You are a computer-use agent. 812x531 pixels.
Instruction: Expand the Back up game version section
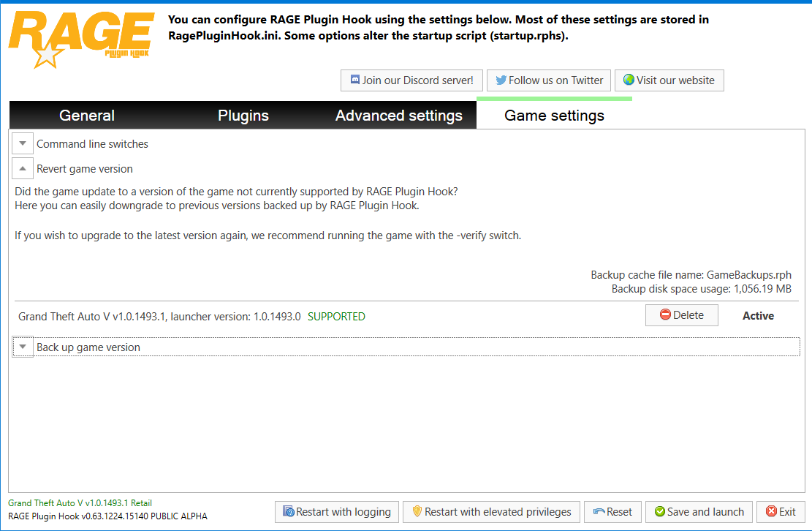(x=23, y=347)
